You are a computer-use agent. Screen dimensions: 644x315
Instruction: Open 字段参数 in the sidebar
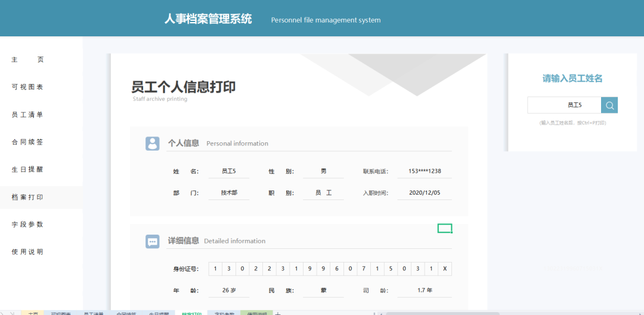[27, 224]
